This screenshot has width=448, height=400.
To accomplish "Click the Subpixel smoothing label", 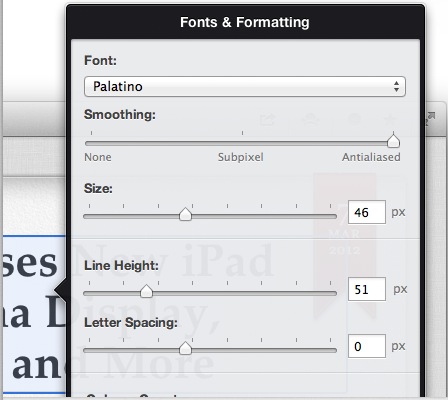I will (x=241, y=157).
